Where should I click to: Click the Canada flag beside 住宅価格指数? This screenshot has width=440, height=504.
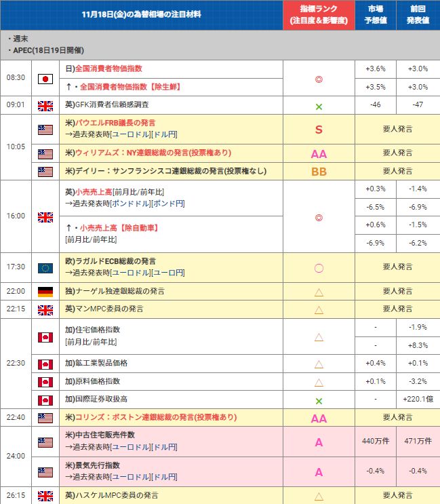click(45, 336)
